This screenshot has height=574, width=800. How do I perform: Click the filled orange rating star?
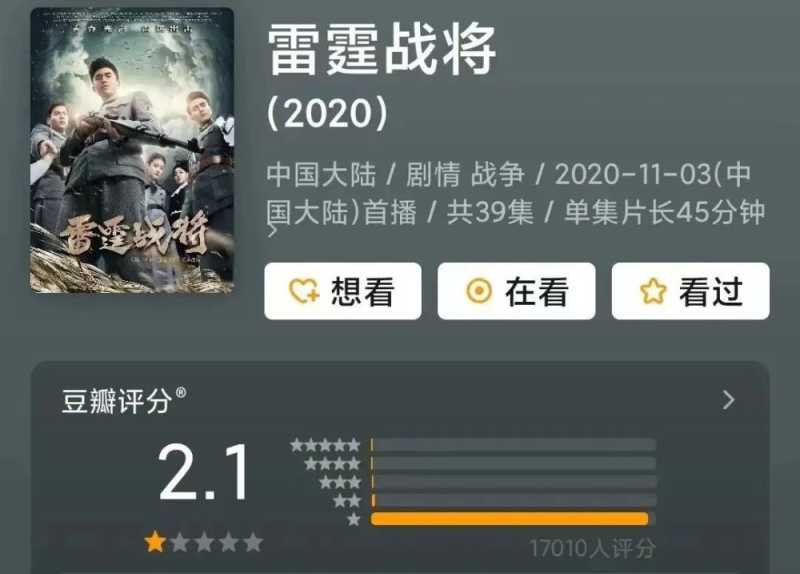click(x=155, y=542)
